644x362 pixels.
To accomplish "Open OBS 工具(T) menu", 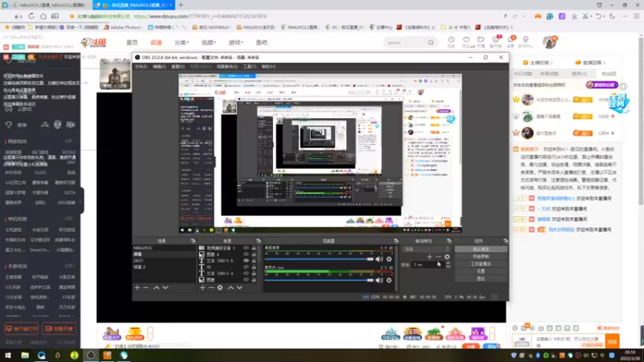I will [x=250, y=67].
